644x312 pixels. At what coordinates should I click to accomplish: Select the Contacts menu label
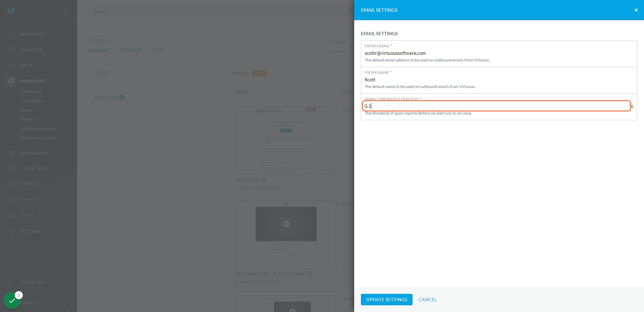(32, 50)
